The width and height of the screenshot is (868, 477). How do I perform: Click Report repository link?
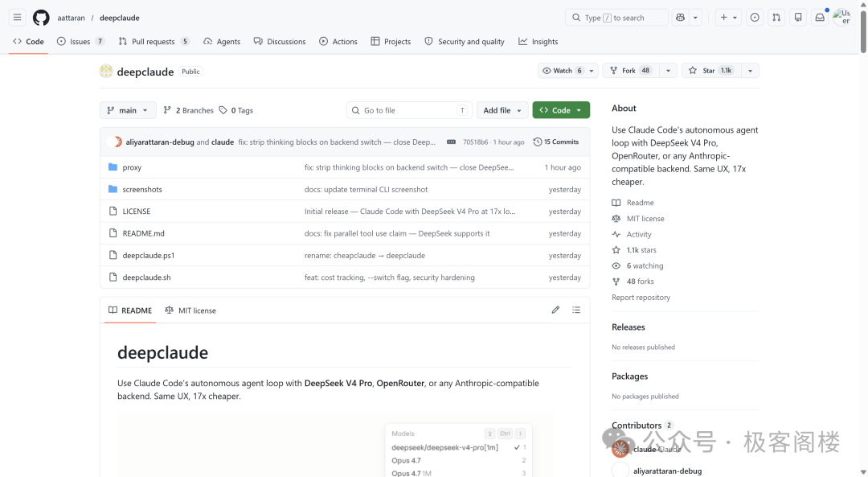click(641, 298)
